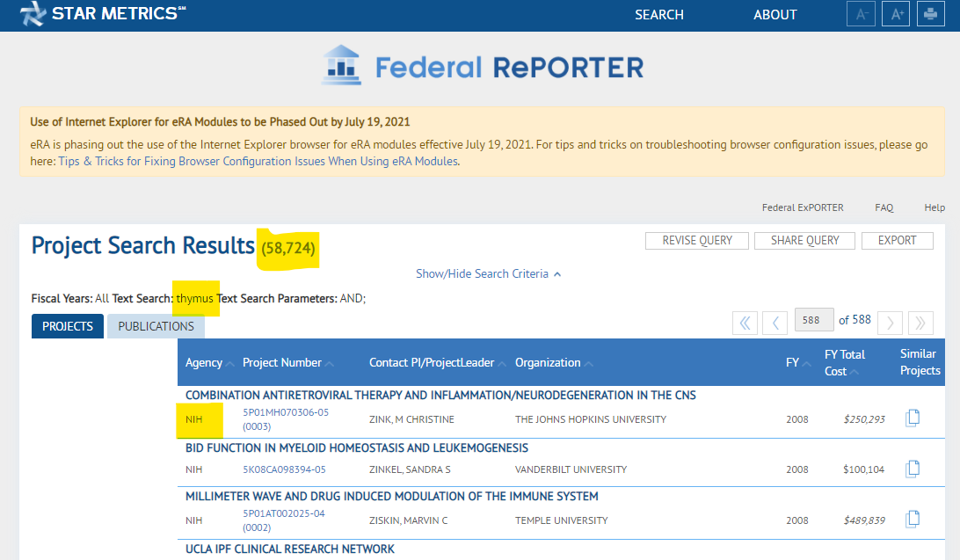
Task: Click the EXPORT button
Action: click(897, 241)
